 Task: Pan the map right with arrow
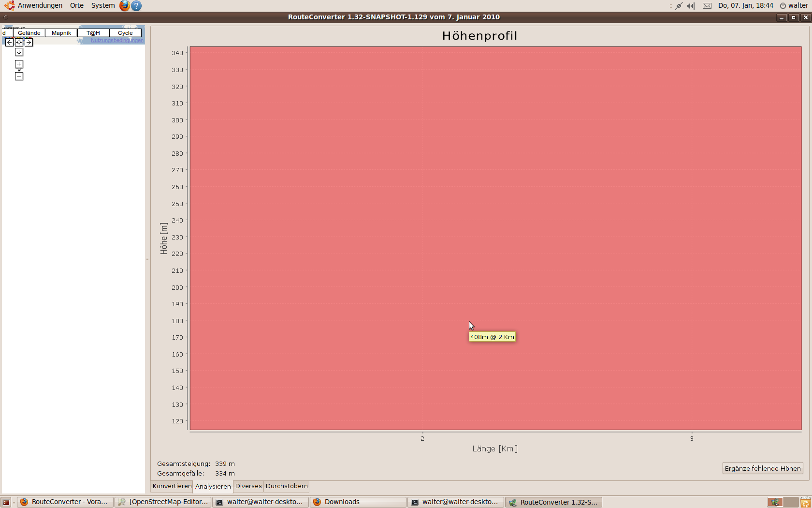coord(29,43)
